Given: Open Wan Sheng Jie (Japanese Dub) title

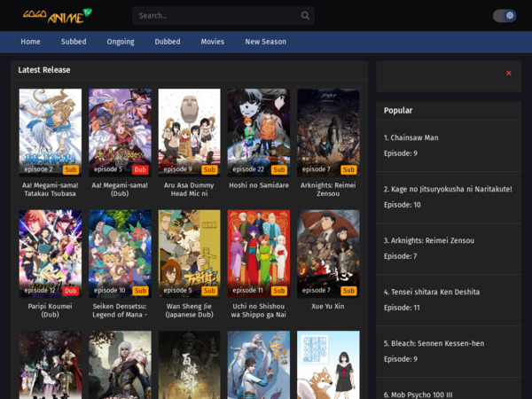Looking at the screenshot, I should [x=190, y=310].
